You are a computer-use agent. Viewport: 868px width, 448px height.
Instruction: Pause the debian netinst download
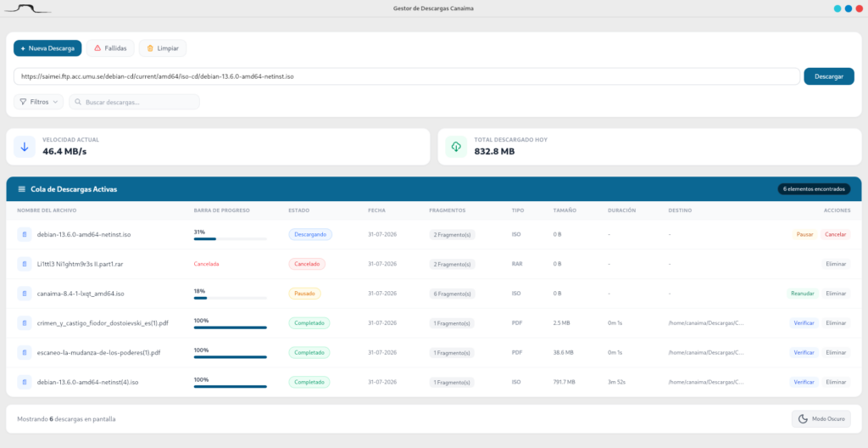pyautogui.click(x=805, y=234)
